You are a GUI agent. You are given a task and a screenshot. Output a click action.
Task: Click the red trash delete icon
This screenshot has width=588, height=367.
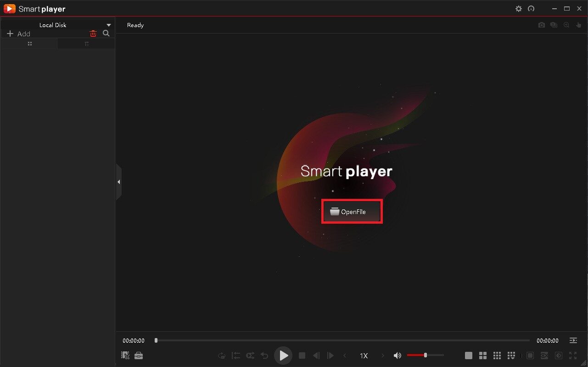(x=93, y=34)
